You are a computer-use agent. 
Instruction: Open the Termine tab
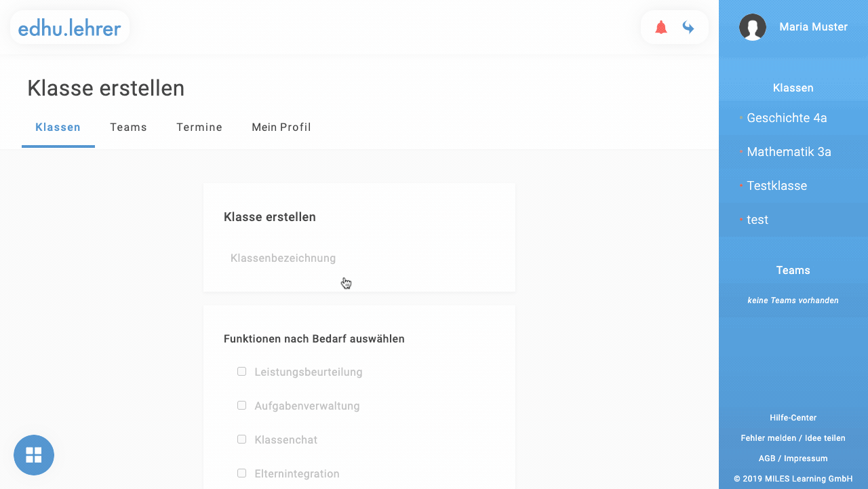coord(199,128)
